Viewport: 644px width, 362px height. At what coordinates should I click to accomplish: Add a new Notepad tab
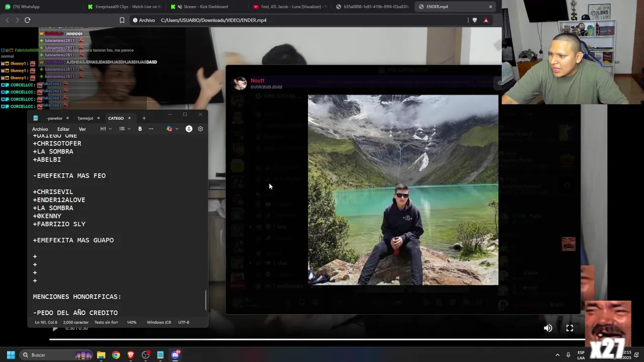click(x=144, y=118)
